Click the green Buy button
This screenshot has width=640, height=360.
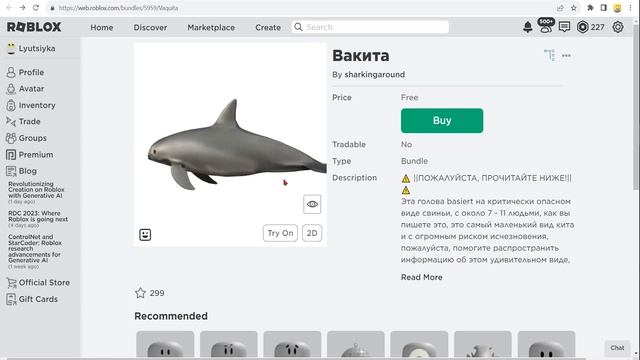(x=442, y=120)
